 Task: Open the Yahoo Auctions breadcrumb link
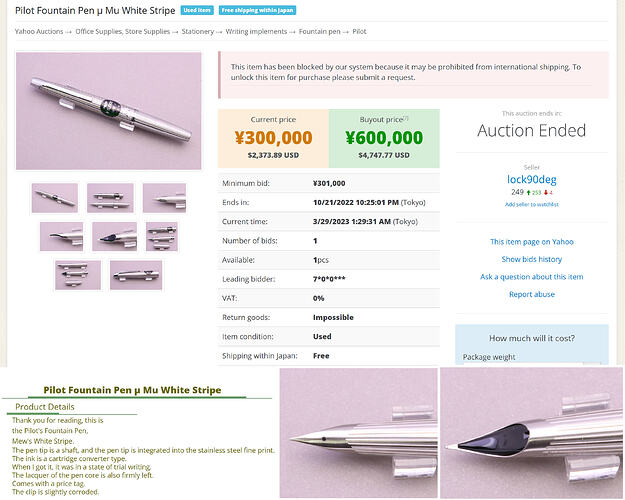point(39,31)
